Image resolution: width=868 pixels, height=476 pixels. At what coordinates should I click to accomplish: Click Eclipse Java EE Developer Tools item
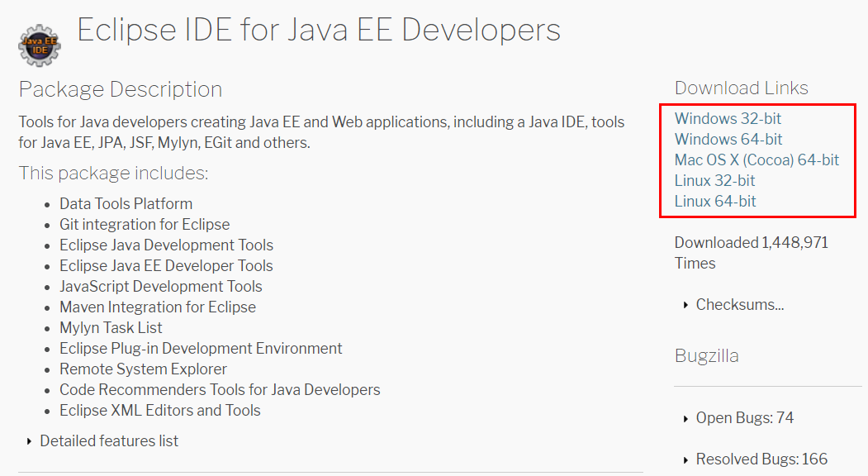pos(166,266)
